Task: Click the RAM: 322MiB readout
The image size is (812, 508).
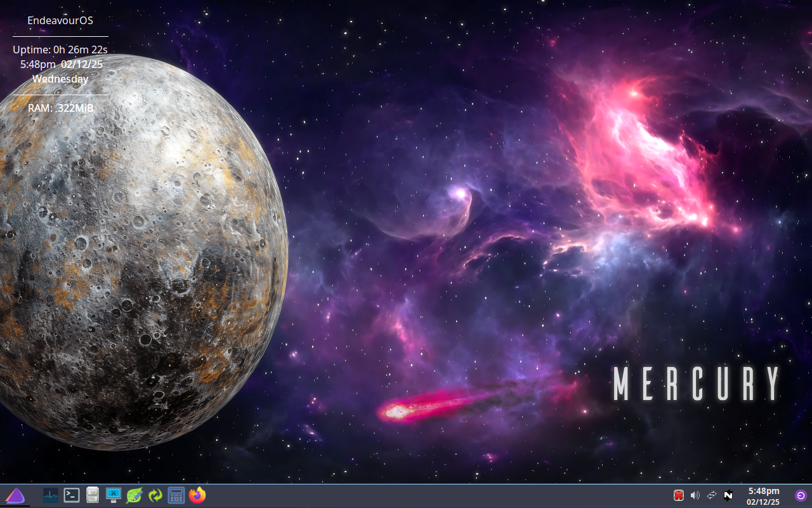Action: [60, 108]
